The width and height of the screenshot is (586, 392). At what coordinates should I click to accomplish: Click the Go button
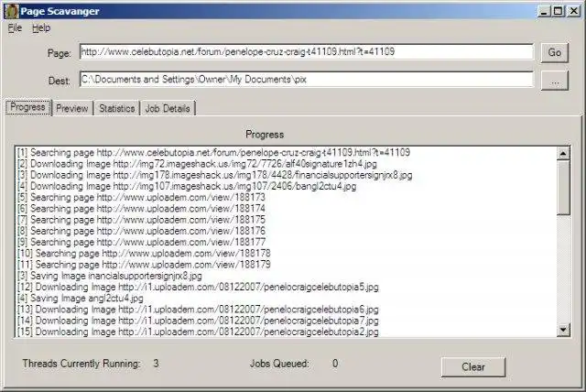click(x=555, y=52)
